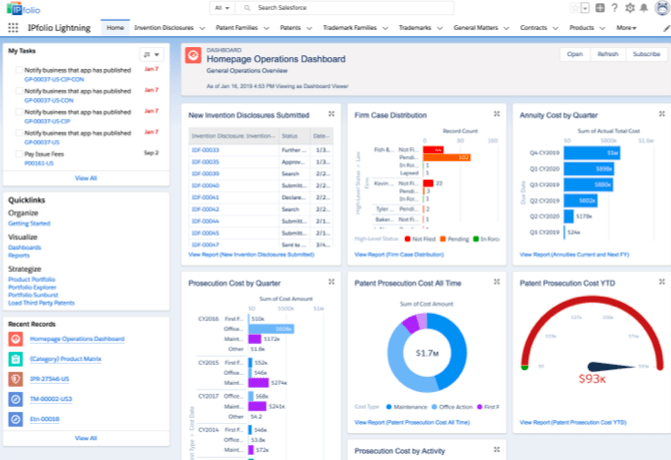Check the task for GP-00037-US-CON
This screenshot has height=460, width=671.
[19, 91]
